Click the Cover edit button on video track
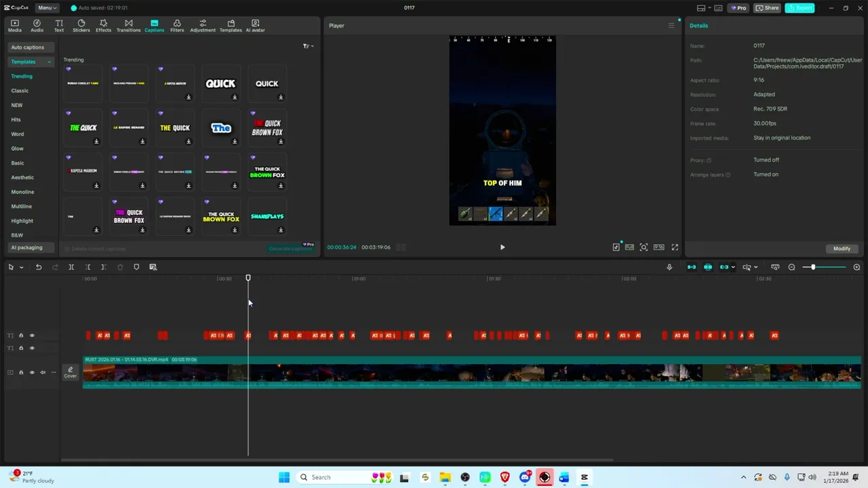The image size is (868, 488). [71, 372]
